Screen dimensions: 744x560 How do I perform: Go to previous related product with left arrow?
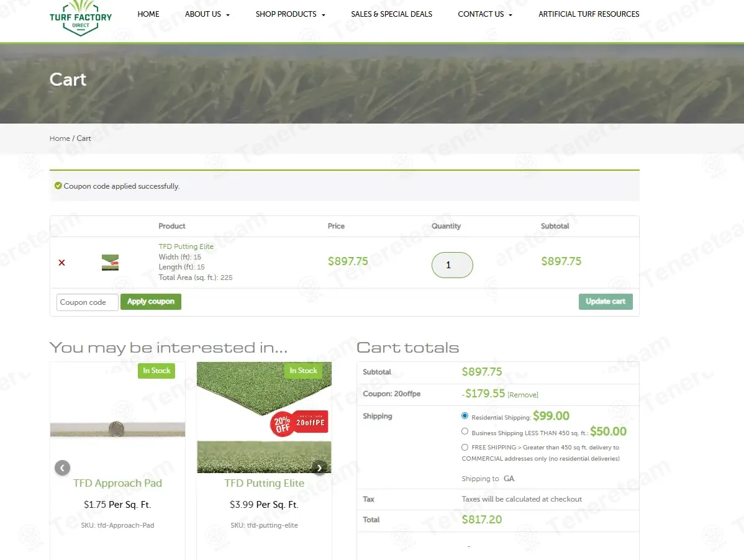(x=62, y=468)
